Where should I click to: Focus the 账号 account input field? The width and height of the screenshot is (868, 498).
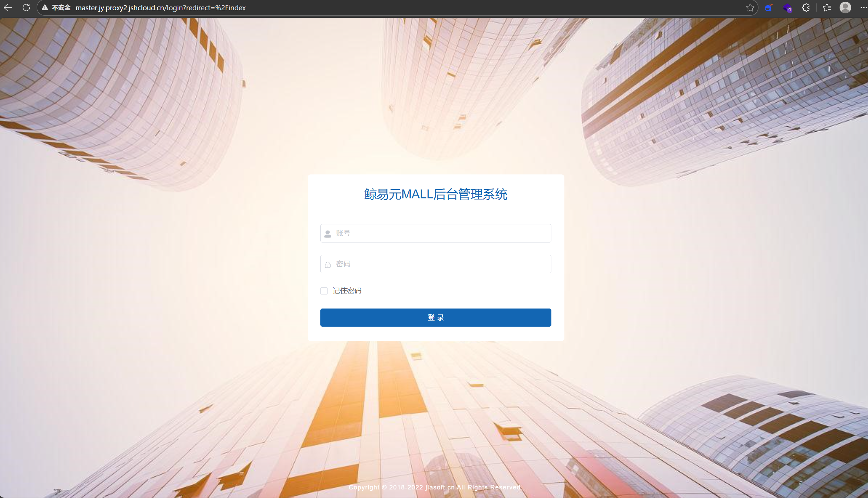pos(442,233)
